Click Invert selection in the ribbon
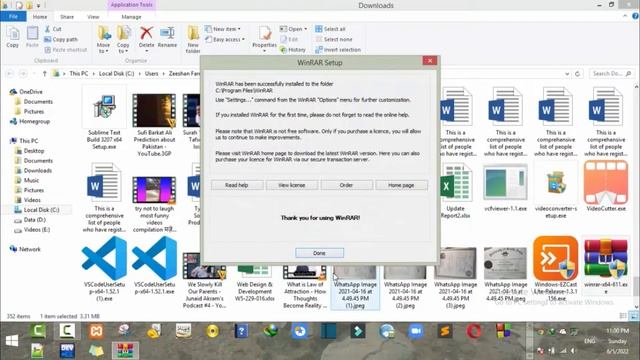Screen dimensions: 640x360 point(338,50)
